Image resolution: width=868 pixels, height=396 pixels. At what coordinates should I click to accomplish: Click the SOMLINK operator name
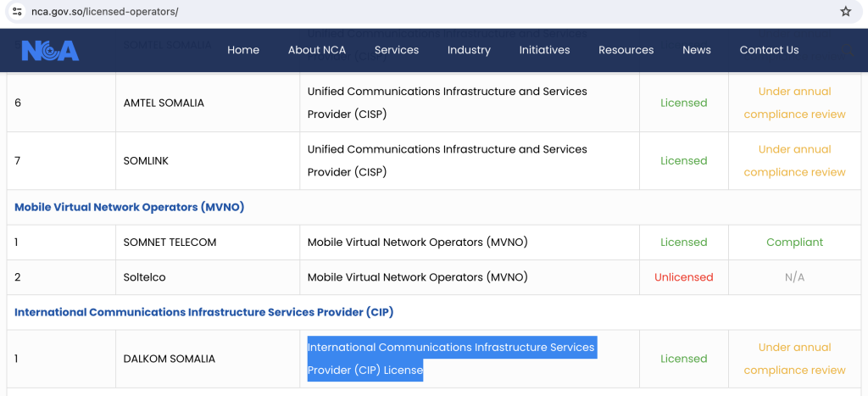(146, 160)
